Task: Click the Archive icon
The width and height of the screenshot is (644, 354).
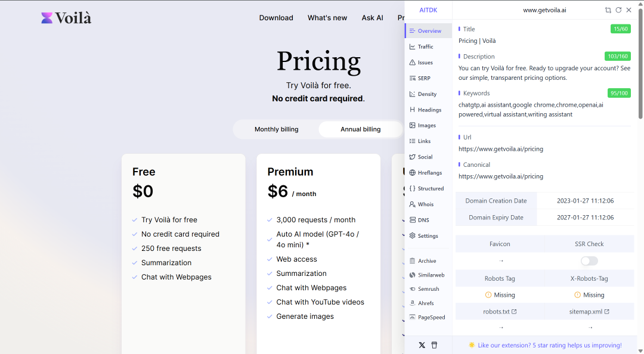Action: click(x=413, y=261)
